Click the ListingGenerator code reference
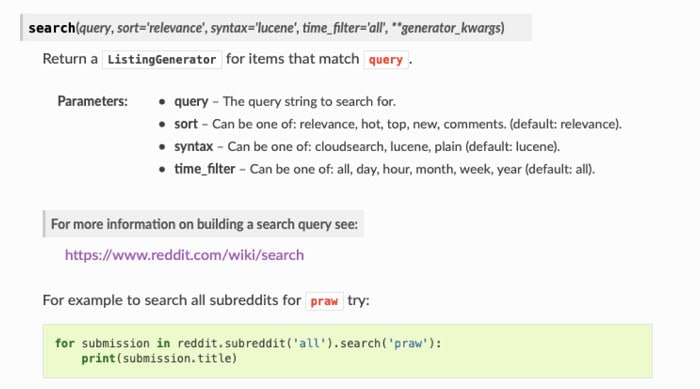700x389 pixels. click(x=162, y=59)
